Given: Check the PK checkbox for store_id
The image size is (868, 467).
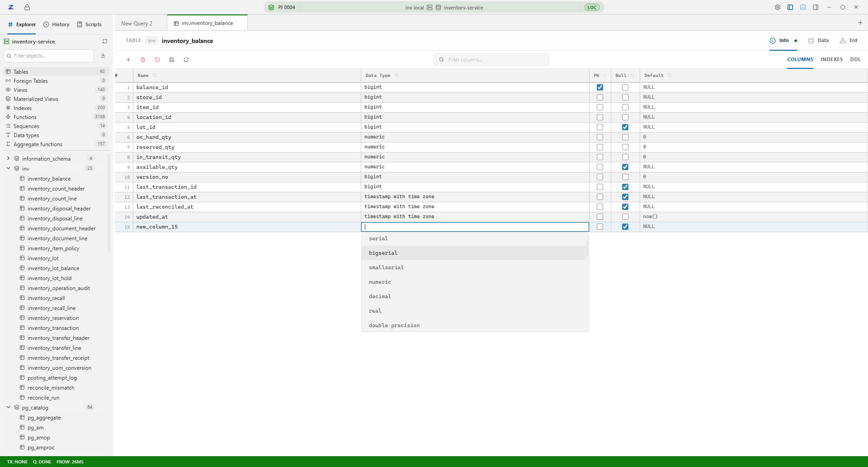Looking at the screenshot, I should [x=600, y=97].
